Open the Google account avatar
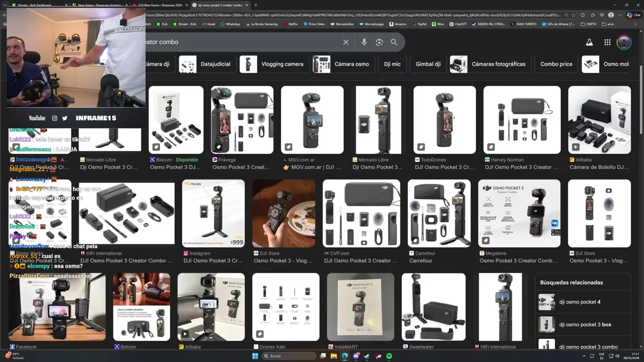The width and height of the screenshot is (644, 362). point(624,42)
